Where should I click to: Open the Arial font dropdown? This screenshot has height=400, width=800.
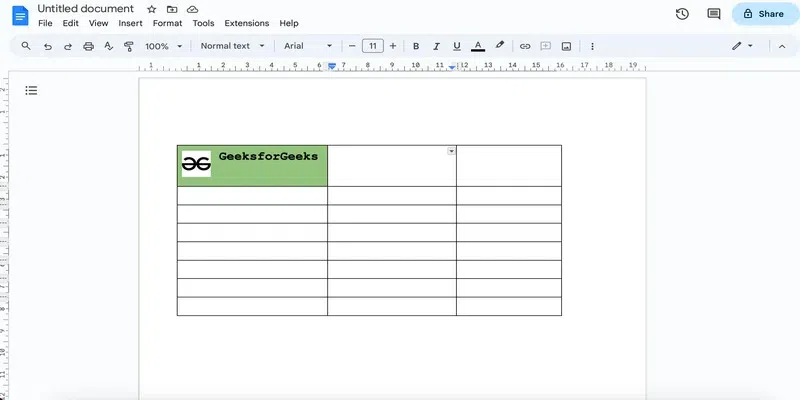coord(308,46)
